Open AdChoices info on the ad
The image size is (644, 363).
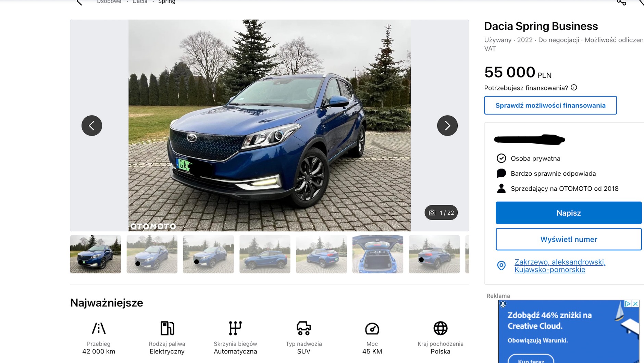628,304
